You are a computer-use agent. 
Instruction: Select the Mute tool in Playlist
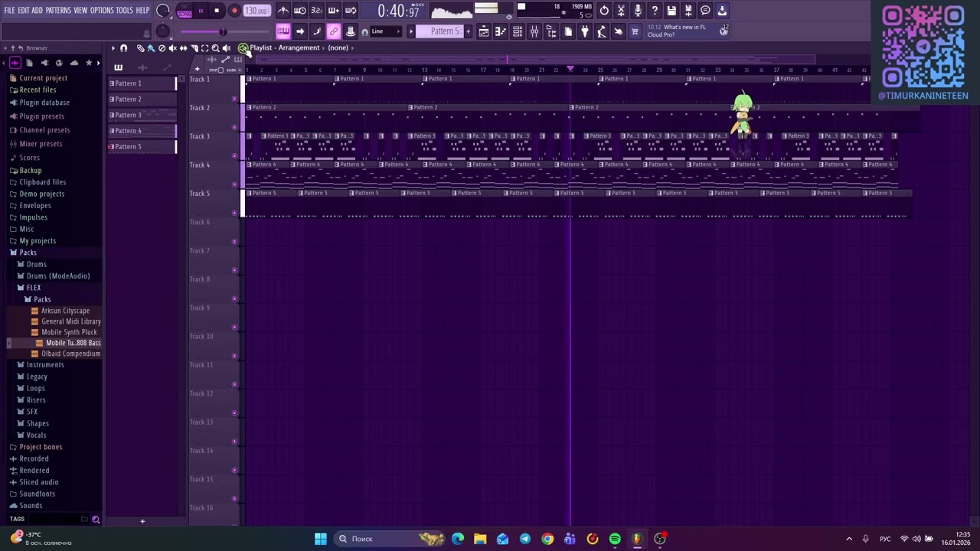point(172,48)
